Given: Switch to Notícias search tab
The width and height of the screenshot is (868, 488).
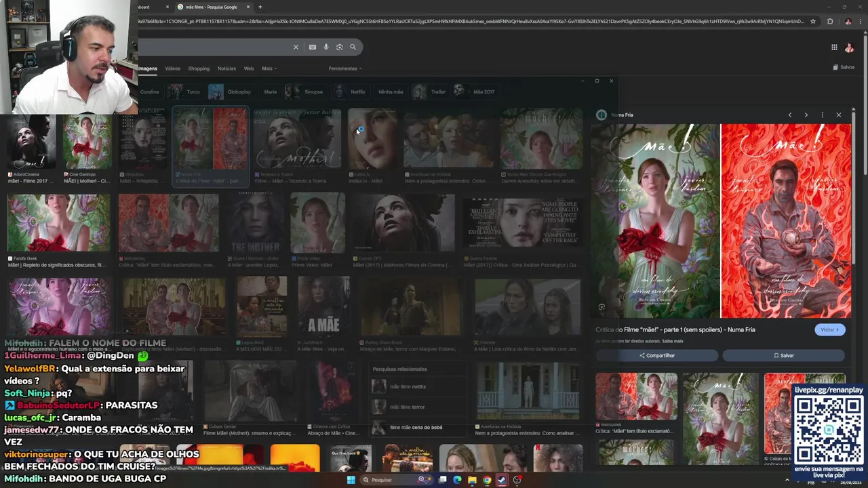Looking at the screenshot, I should 226,68.
